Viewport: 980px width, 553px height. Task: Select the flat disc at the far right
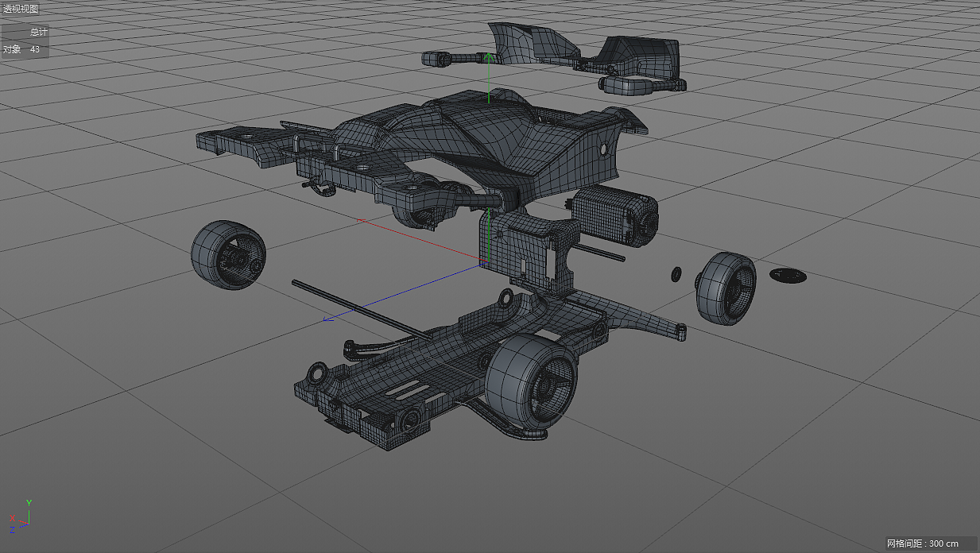point(788,275)
